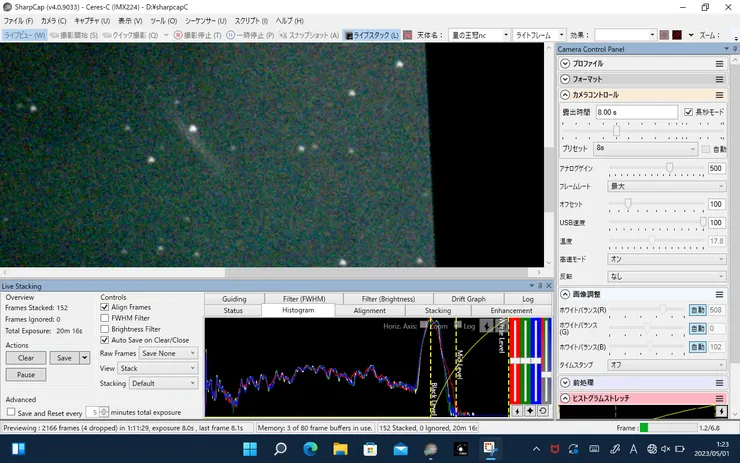The width and height of the screenshot is (740, 463).
Task: Open the Raw Frames Save None dropdown
Action: click(168, 353)
